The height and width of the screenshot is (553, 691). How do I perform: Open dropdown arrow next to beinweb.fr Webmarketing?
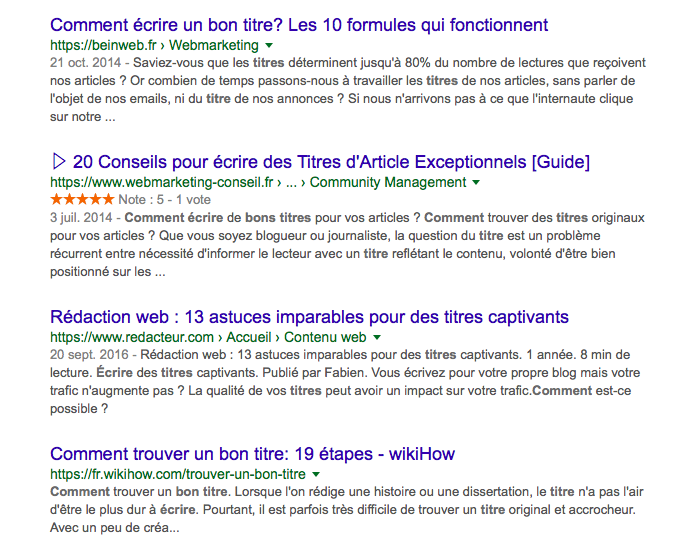click(x=269, y=46)
